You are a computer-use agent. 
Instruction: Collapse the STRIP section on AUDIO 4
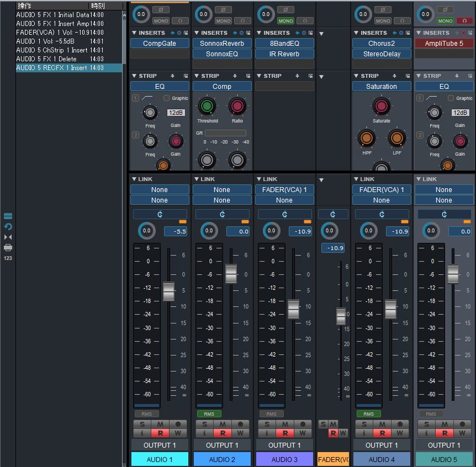(356, 76)
